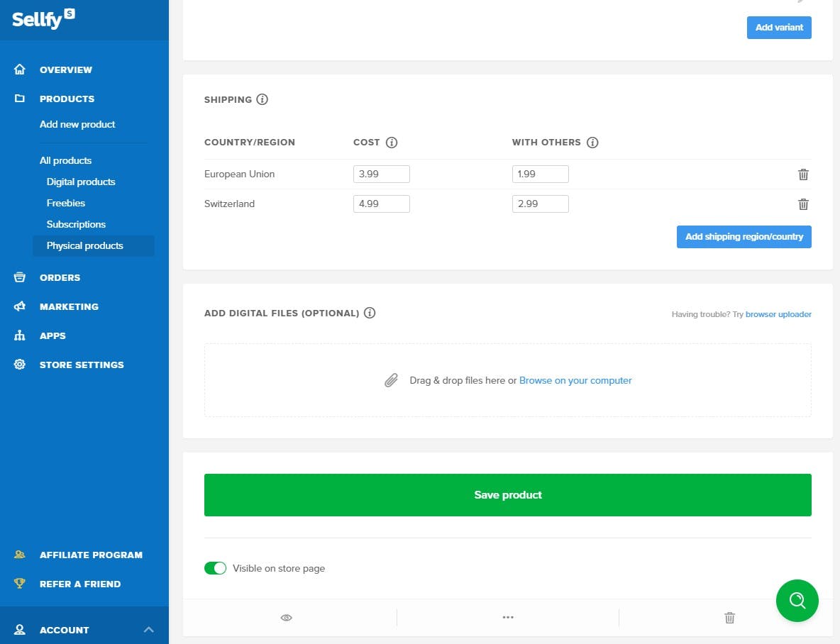
Task: Switch to the Freebies product list
Action: pos(65,203)
